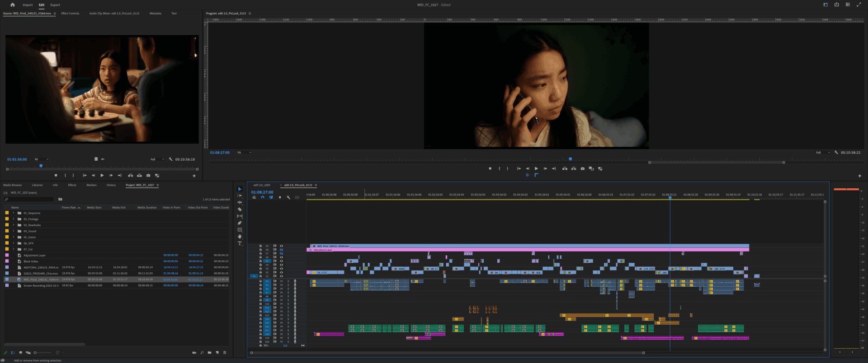This screenshot has width=868, height=363.
Task: Open Program monitor Fit zoom dropdown
Action: tap(245, 153)
